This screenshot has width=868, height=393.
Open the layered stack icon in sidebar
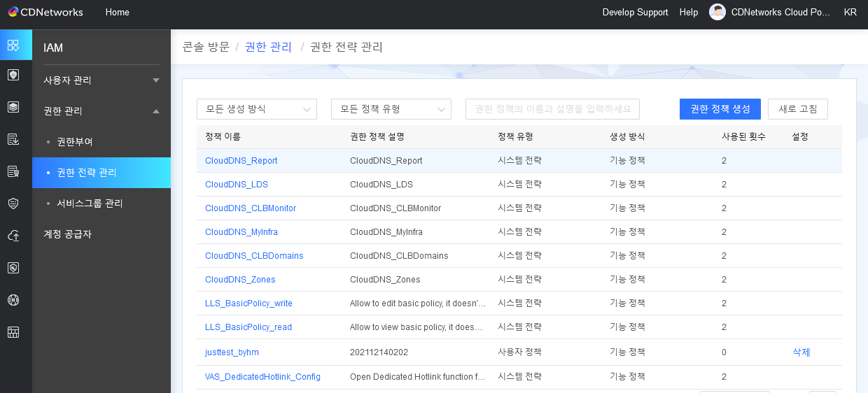13,107
